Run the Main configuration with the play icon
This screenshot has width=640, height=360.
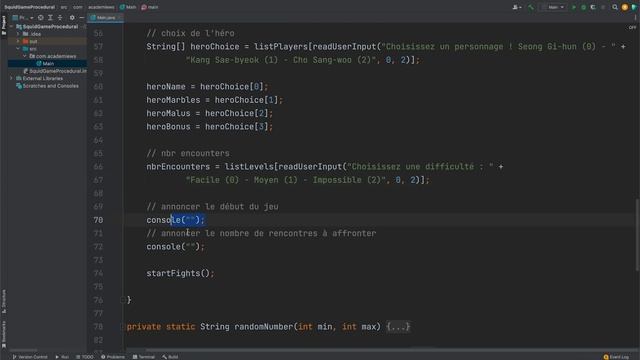tap(573, 7)
